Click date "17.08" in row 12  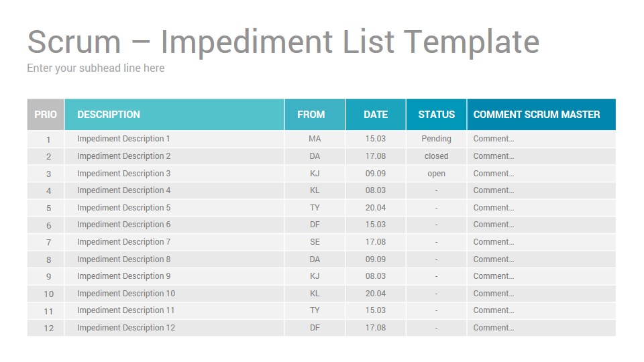point(376,328)
